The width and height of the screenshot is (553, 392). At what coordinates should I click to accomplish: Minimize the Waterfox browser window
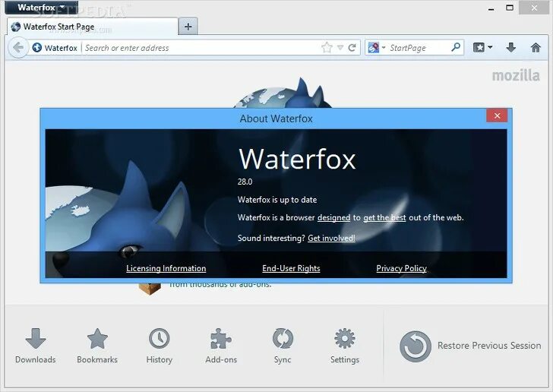pos(491,9)
